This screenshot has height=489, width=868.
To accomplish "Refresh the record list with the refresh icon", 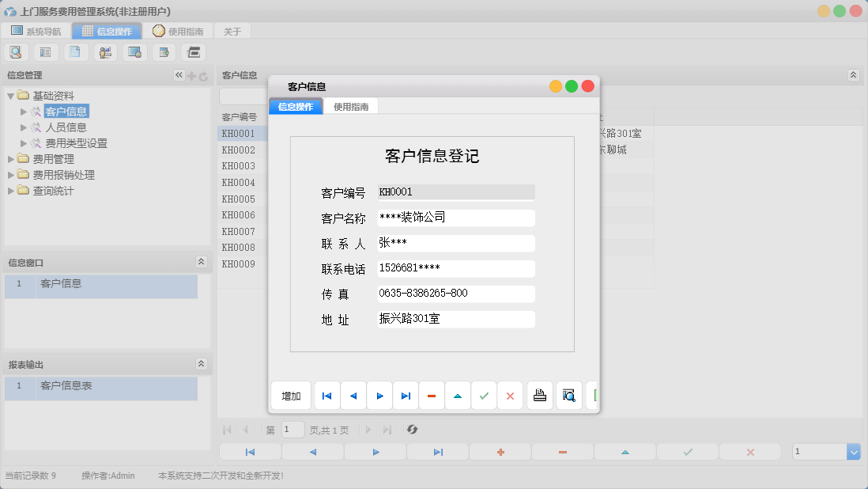I will click(410, 430).
